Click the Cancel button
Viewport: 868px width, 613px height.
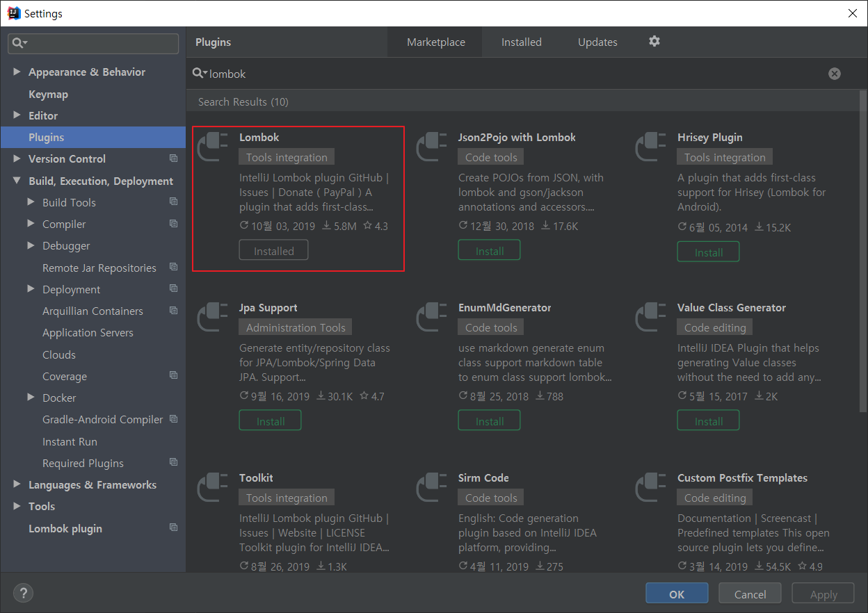pyautogui.click(x=750, y=594)
